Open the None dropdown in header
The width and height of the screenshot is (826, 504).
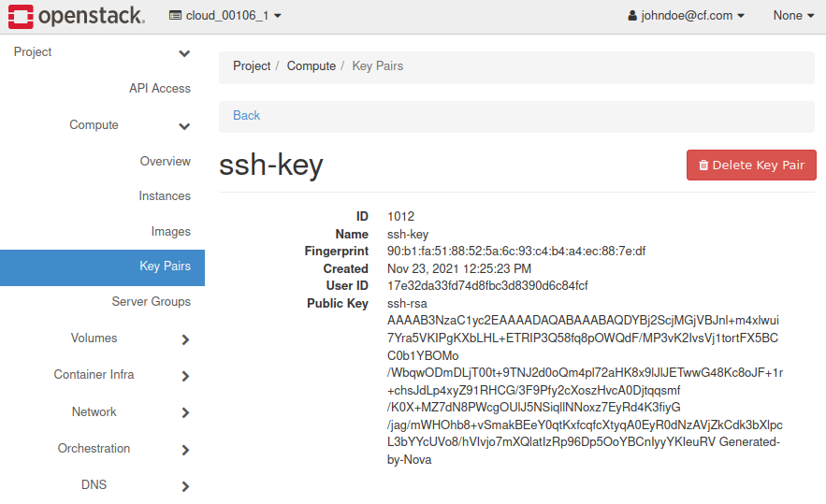click(x=793, y=16)
